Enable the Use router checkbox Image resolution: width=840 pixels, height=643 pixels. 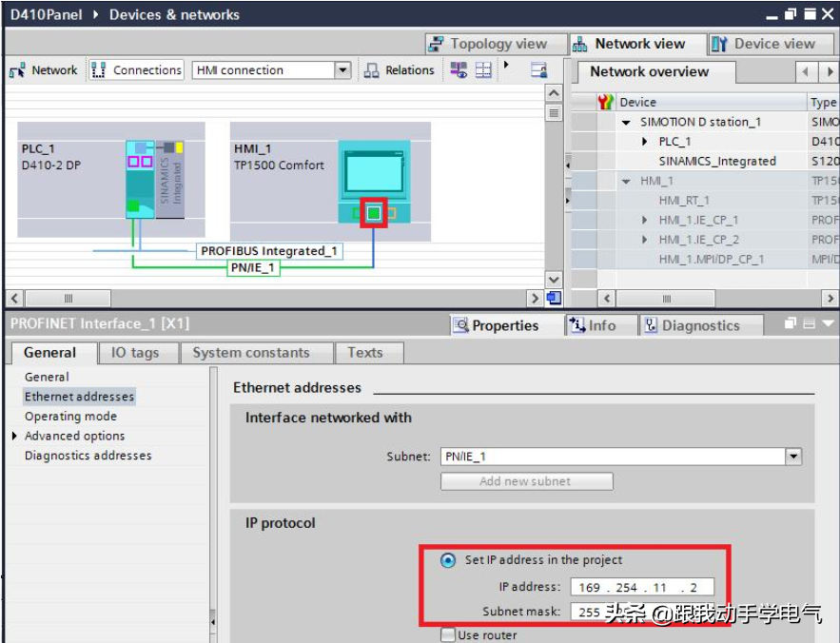click(x=448, y=635)
